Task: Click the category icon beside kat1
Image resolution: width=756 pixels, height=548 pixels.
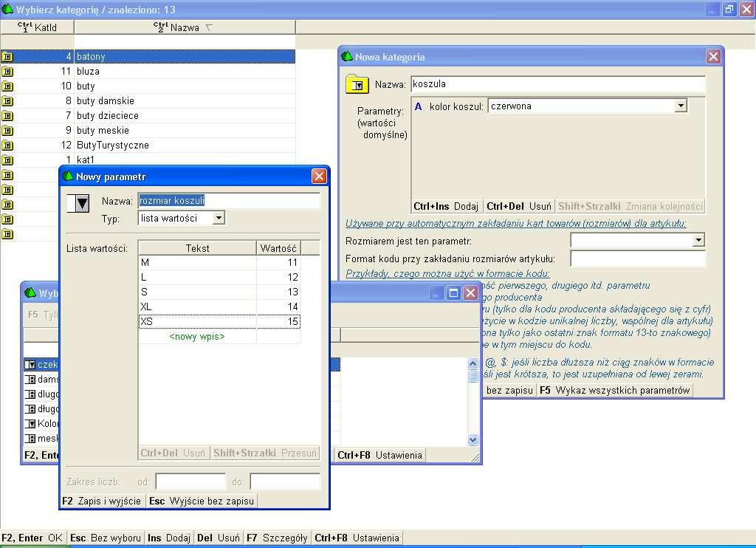Action: pos(7,160)
